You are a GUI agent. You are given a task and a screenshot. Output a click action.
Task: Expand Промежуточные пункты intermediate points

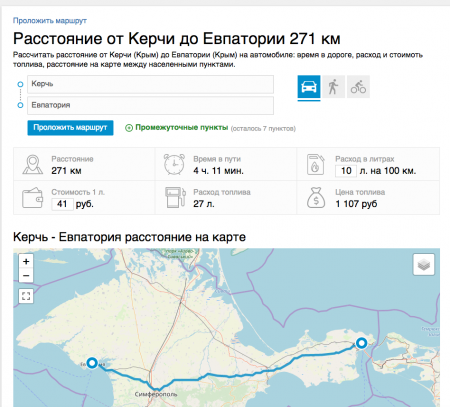click(182, 128)
